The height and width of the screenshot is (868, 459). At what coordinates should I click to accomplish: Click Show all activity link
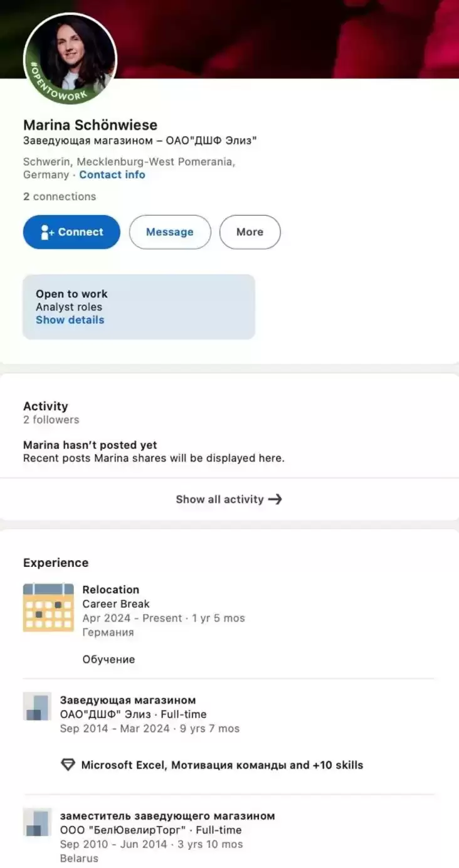219,499
